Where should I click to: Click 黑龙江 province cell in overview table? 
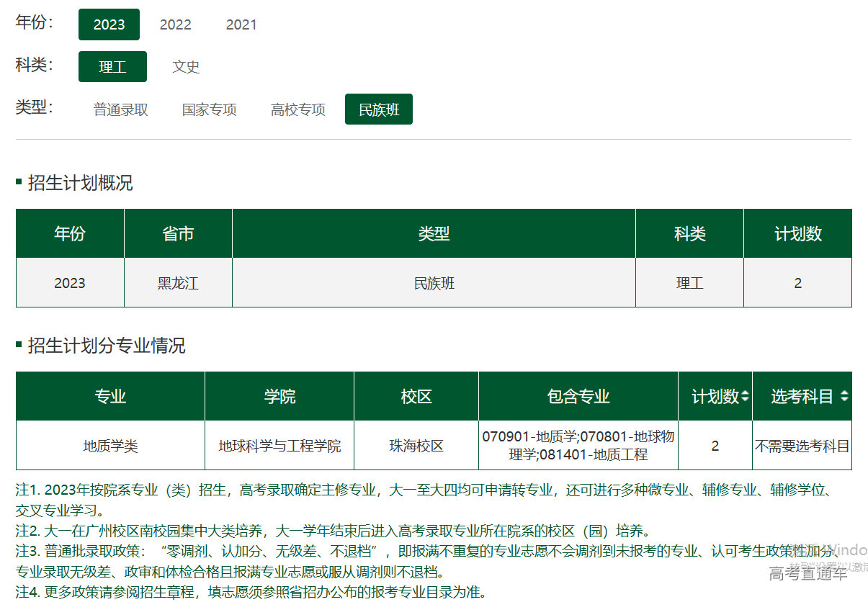pyautogui.click(x=178, y=283)
